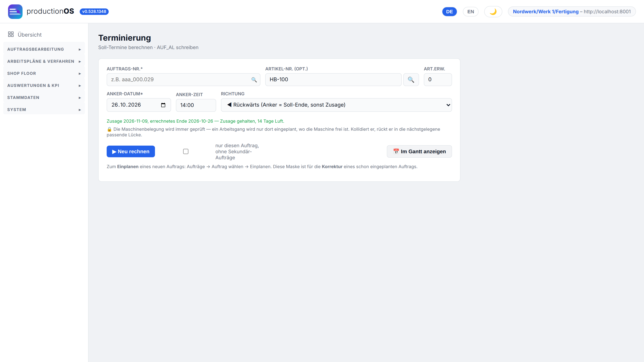Click the Anker-Datum field 26.10.2026

(x=139, y=105)
